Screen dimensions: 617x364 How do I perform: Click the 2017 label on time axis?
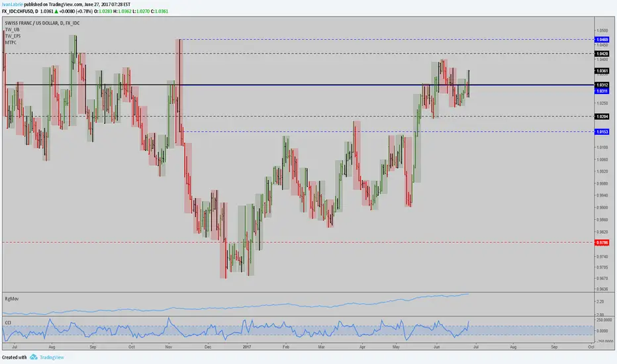coord(247,347)
